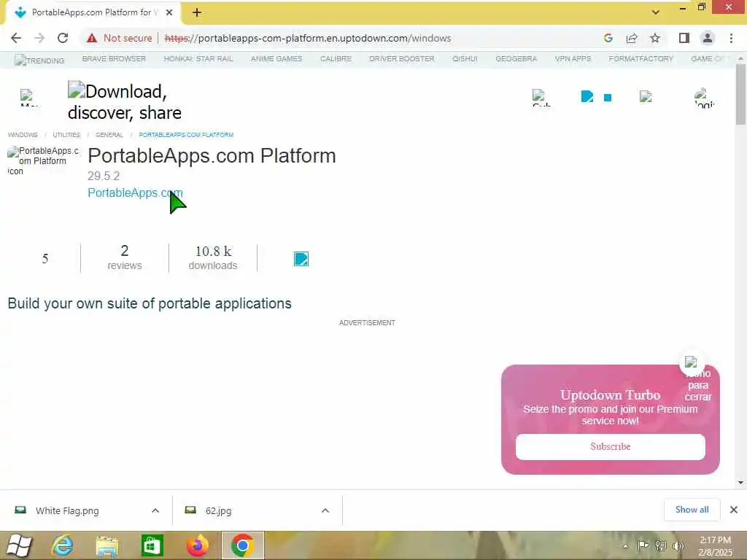This screenshot has height=560, width=747.
Task: Click the 2 reviews count
Action: point(124,257)
